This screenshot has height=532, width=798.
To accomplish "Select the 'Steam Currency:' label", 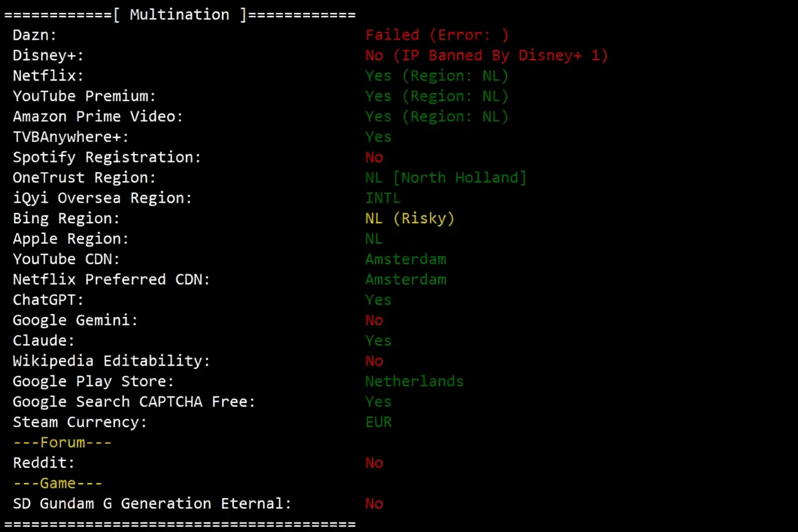I will click(x=80, y=423).
